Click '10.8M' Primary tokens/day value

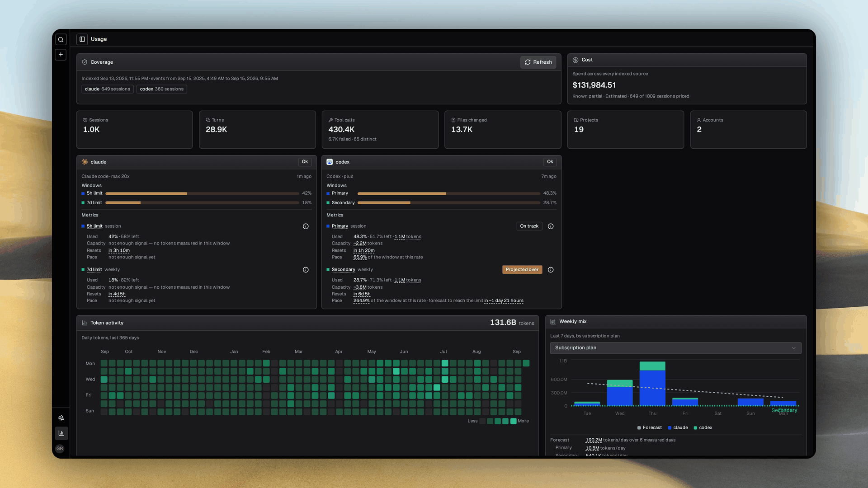(x=592, y=448)
